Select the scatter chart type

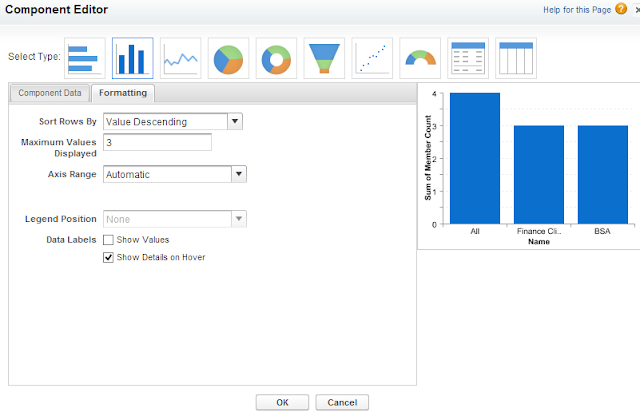pyautogui.click(x=372, y=58)
